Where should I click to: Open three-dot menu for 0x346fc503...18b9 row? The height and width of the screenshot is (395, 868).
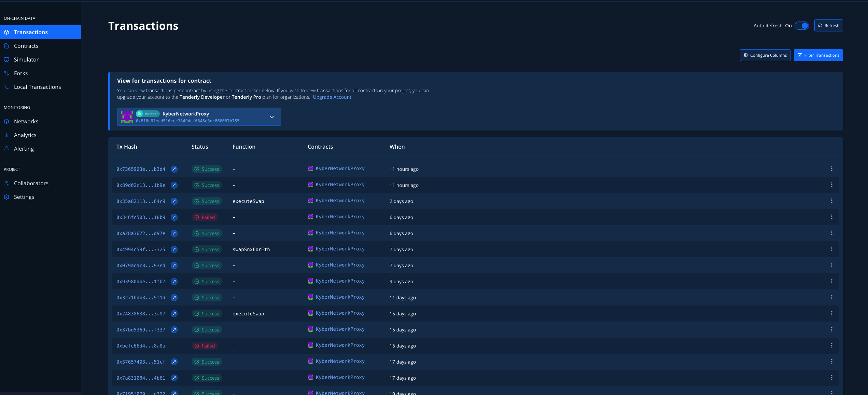832,217
